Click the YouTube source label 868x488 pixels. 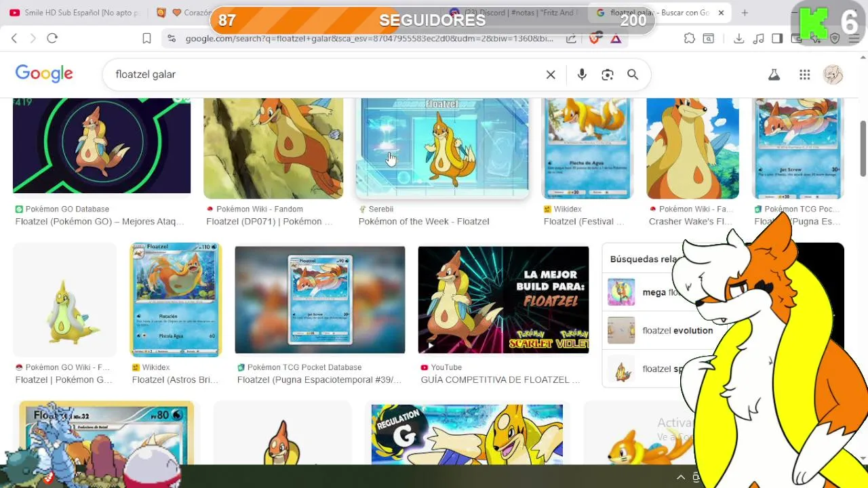pos(446,367)
